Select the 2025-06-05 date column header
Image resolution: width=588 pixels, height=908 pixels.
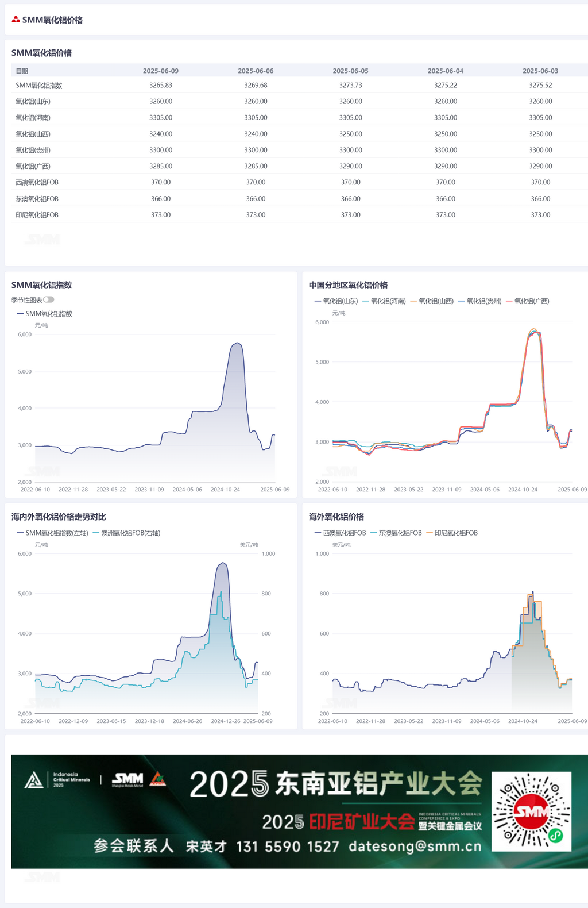pyautogui.click(x=351, y=71)
